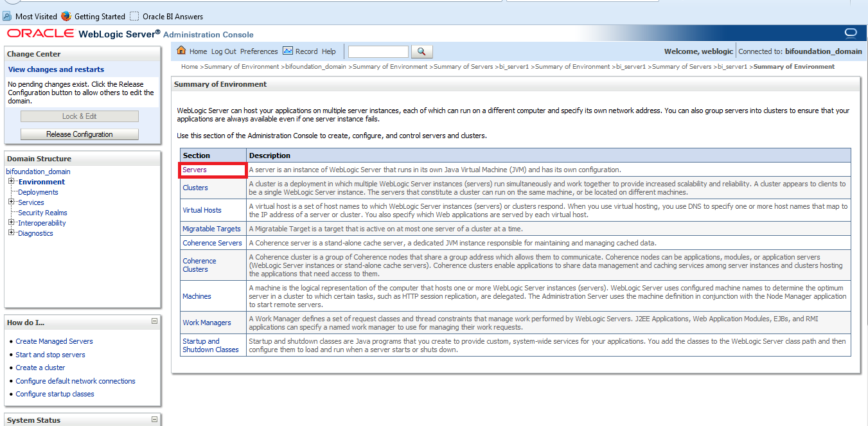Click the search magnifier button

[421, 51]
